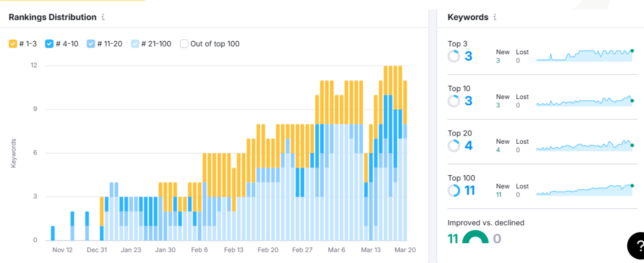This screenshot has height=263, width=644.
Task: Click the Keywords panel info icon
Action: [x=495, y=17]
